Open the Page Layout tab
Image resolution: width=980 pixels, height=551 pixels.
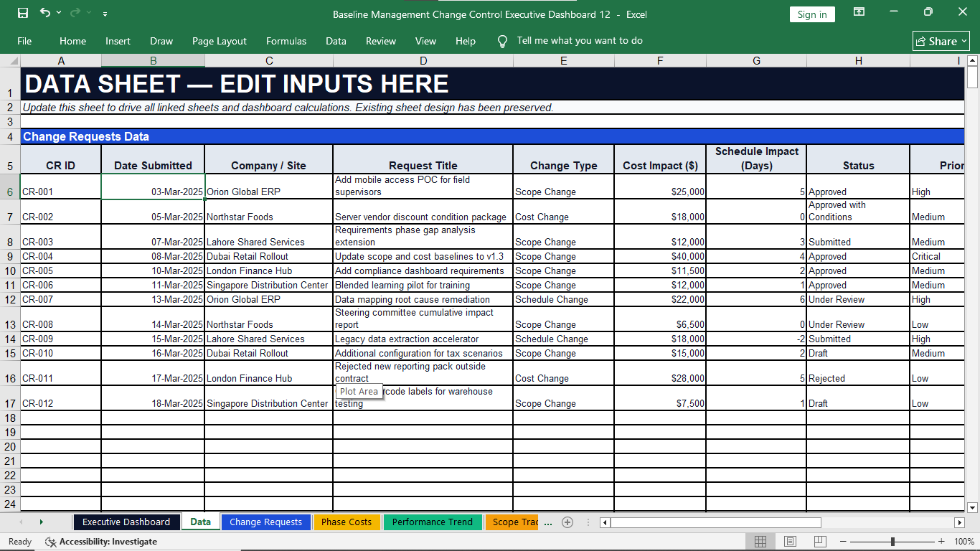(219, 41)
